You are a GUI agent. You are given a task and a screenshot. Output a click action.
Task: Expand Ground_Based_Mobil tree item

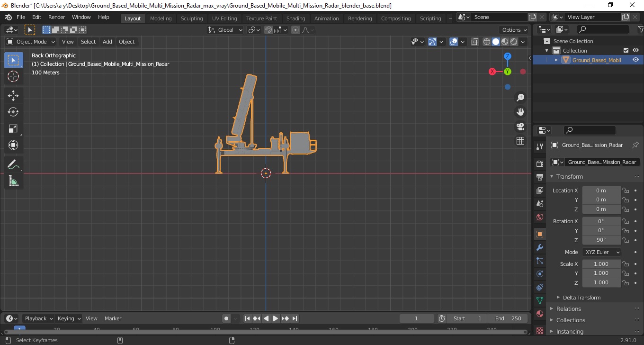pyautogui.click(x=556, y=60)
